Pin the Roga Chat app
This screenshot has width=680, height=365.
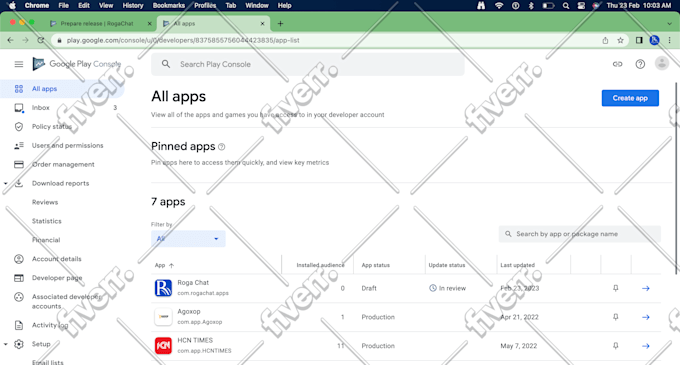(616, 288)
